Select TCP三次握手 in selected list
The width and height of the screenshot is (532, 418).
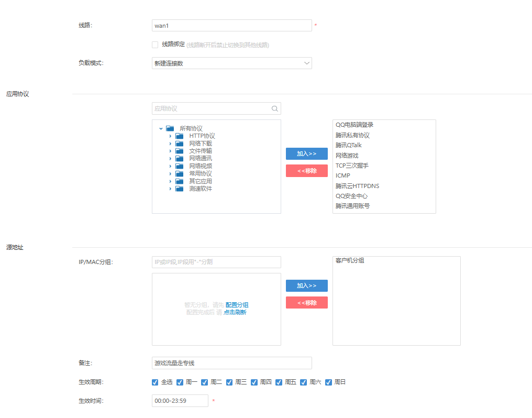(352, 166)
